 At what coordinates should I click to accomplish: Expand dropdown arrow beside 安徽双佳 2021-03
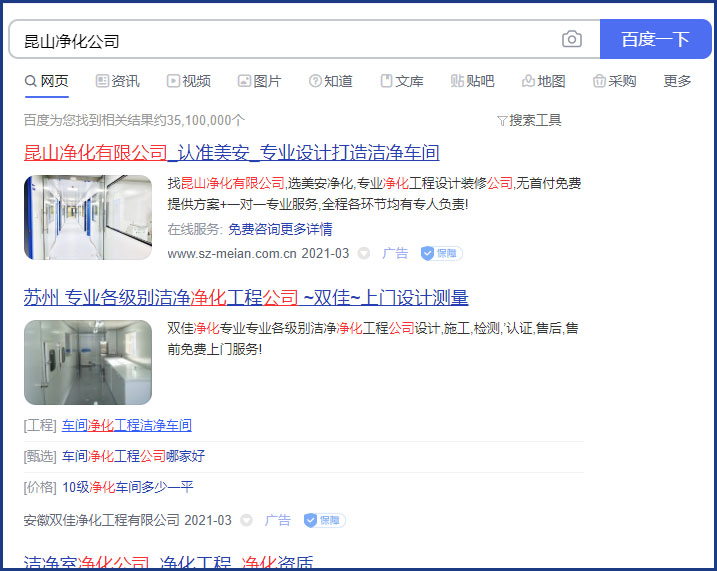pos(246,520)
